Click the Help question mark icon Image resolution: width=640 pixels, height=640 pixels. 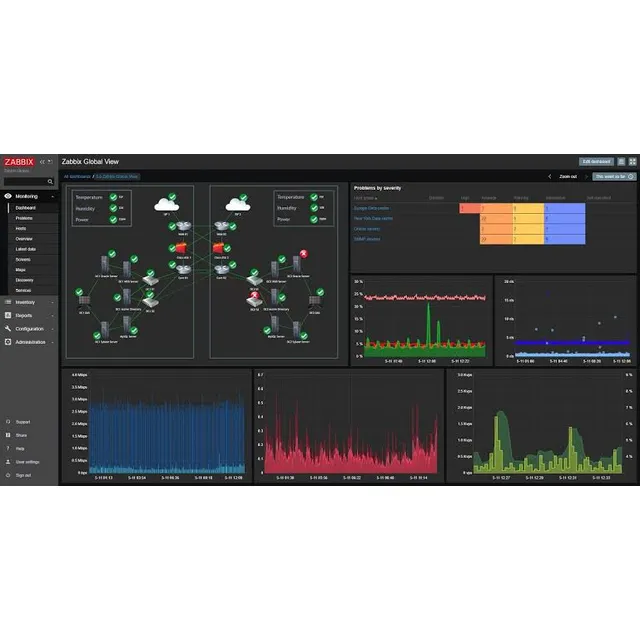8,449
